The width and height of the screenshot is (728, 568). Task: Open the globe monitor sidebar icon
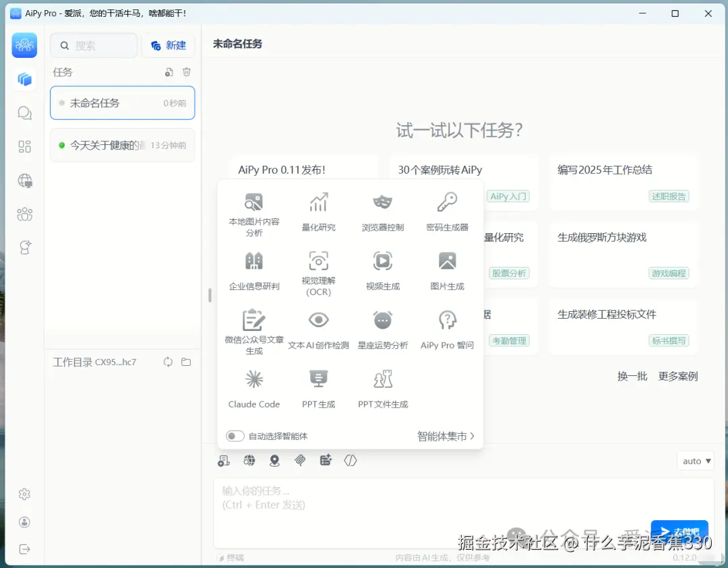(x=25, y=181)
